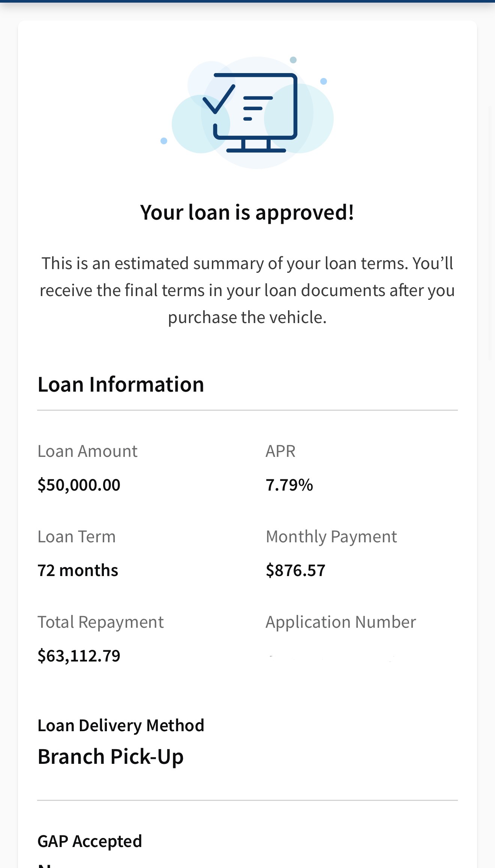Select the Loan Information section heading
The image size is (495, 868).
click(121, 385)
